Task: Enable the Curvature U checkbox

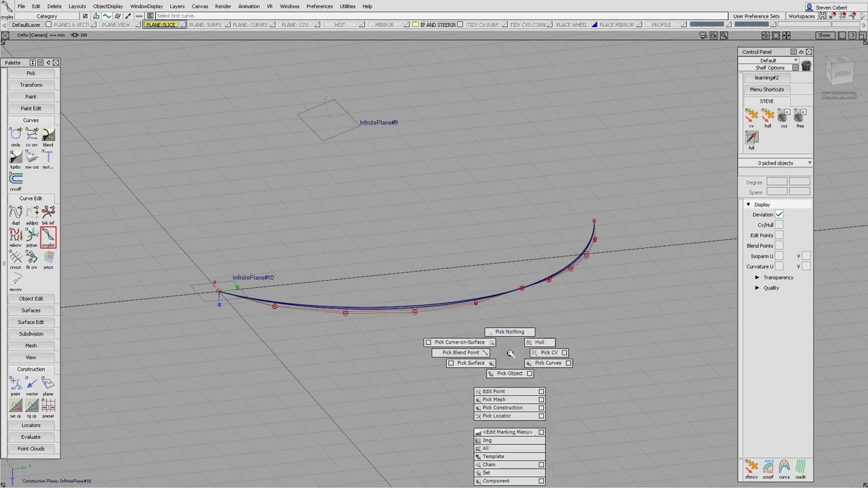Action: pyautogui.click(x=779, y=266)
